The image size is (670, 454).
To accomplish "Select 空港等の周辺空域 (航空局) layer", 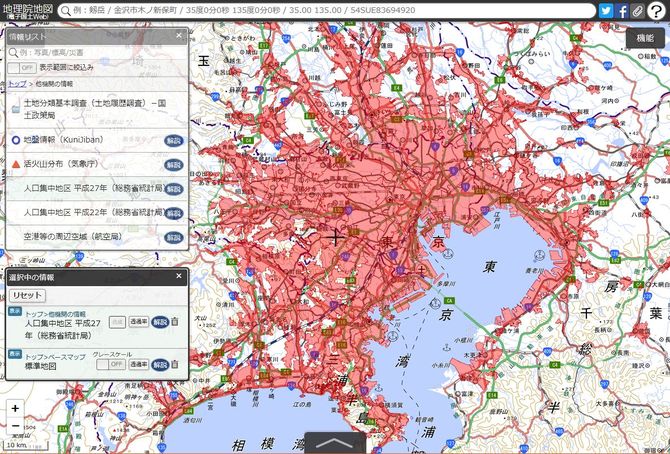I will 97,237.
